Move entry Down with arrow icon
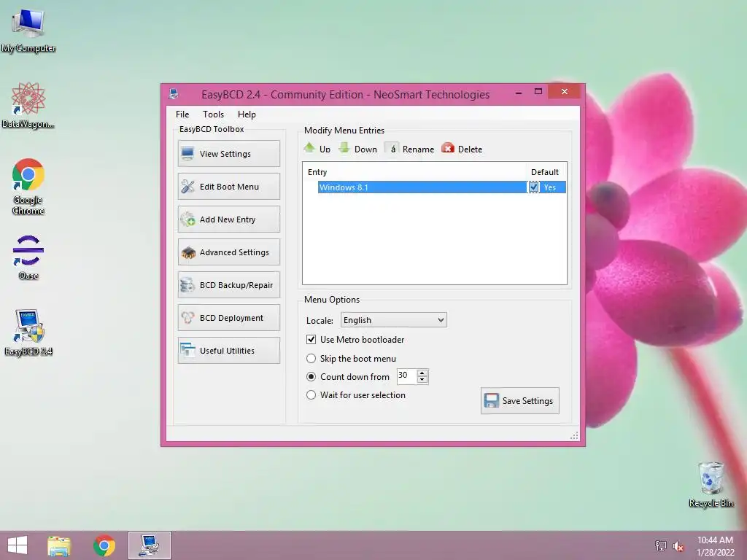The image size is (747, 560). tap(357, 149)
